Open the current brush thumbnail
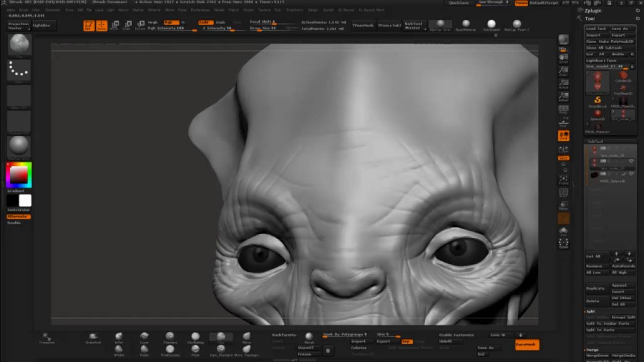Image resolution: width=644 pixels, height=362 pixels. [x=20, y=45]
